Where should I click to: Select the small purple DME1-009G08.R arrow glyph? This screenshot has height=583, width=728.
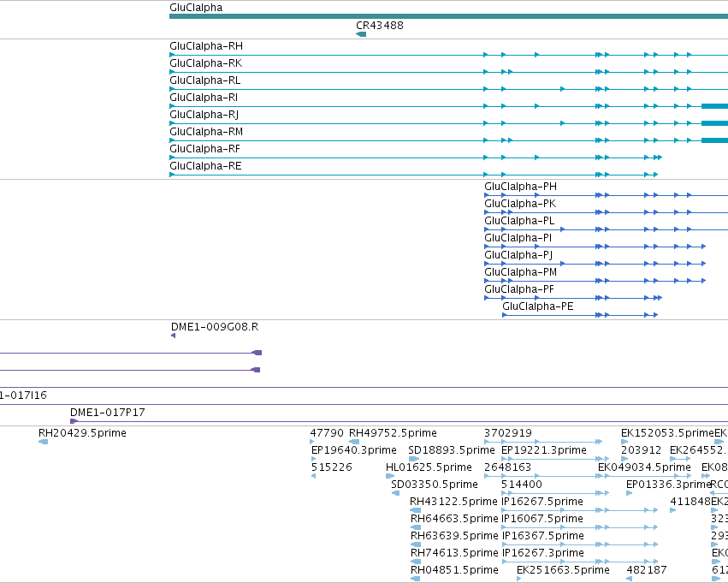point(173,336)
